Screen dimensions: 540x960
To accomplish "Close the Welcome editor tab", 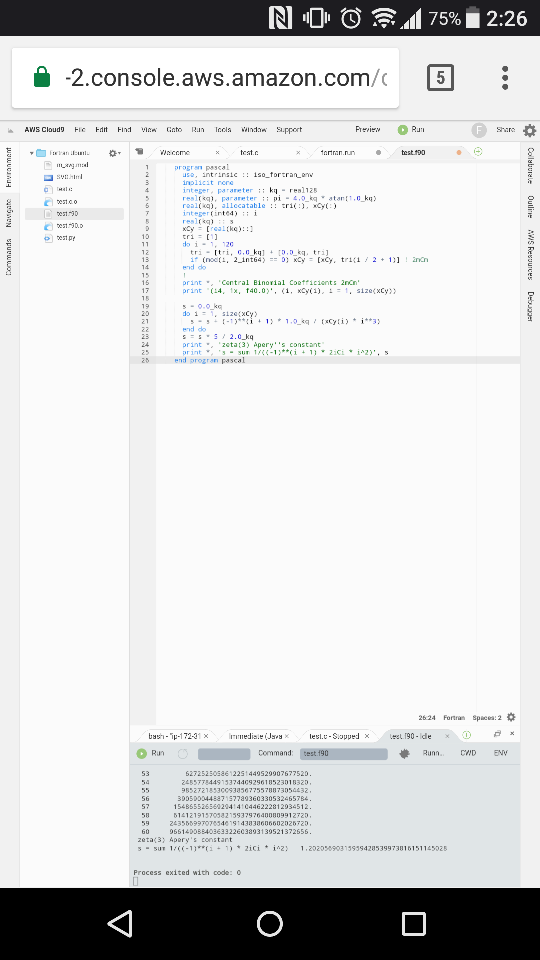I will click(217, 152).
